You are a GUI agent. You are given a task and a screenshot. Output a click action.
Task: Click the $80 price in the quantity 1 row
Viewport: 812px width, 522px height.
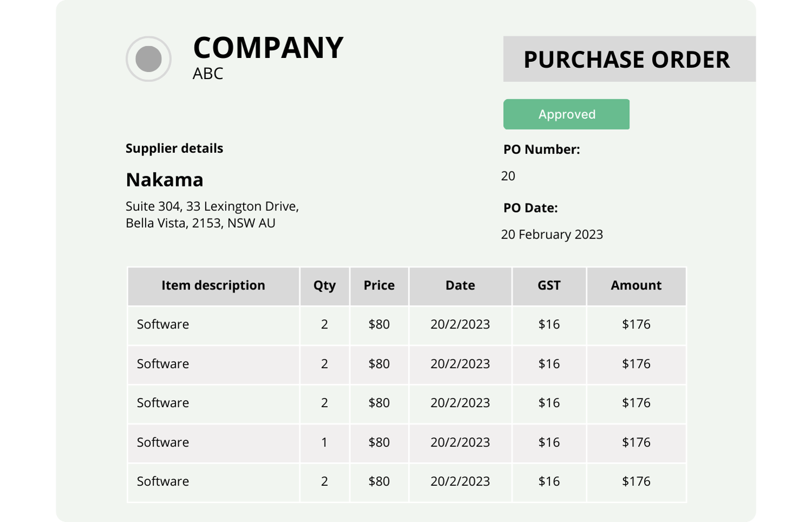379,442
